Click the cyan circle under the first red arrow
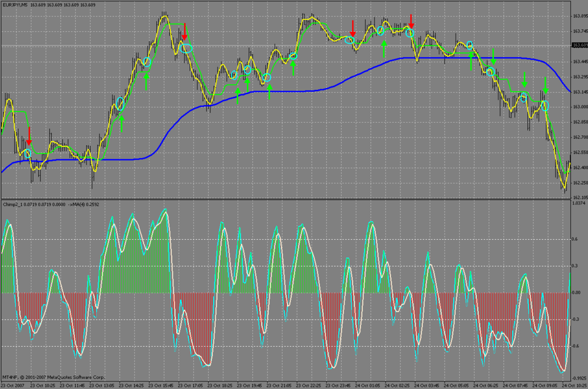This screenshot has width=588, height=389. (28, 153)
